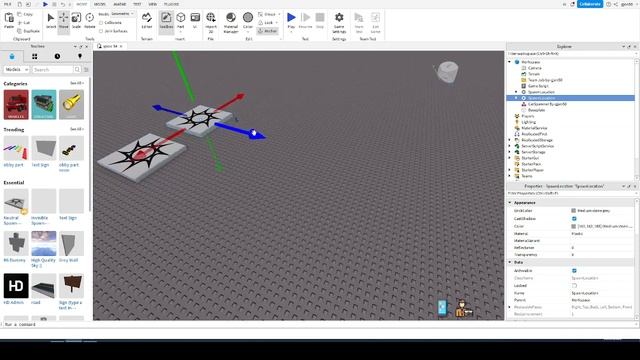Choose the Scale tool
This screenshot has height=360, width=640.
pos(76,20)
